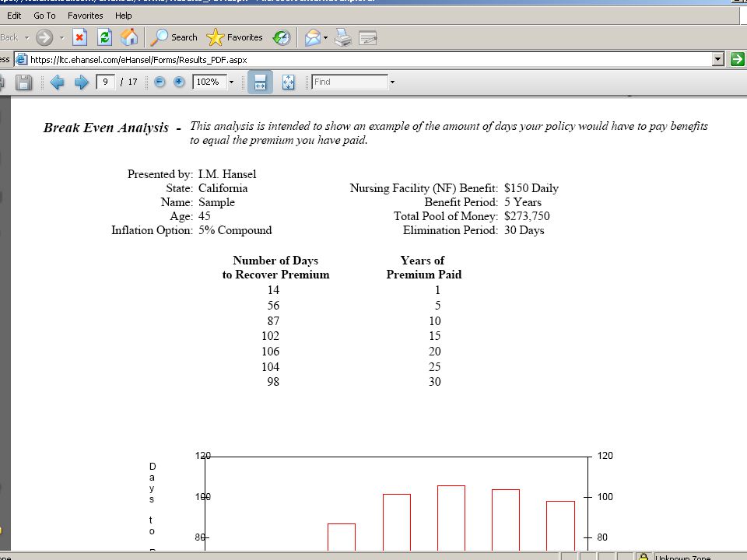
Task: Open the Help menu
Action: click(x=124, y=16)
